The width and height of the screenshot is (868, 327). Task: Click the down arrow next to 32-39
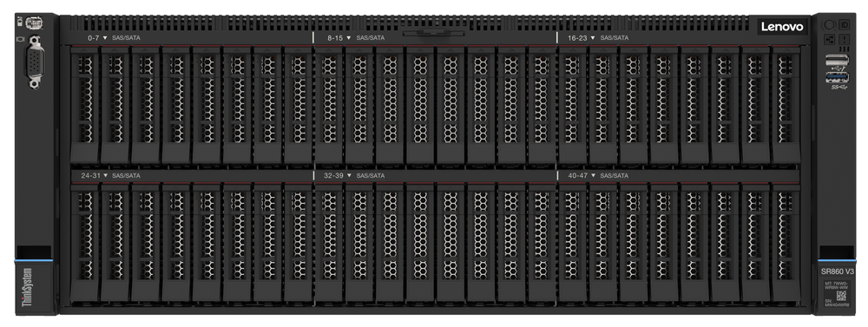[x=349, y=175]
